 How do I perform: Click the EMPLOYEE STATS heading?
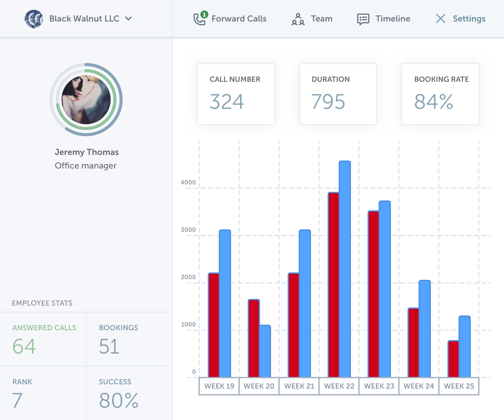pos(42,303)
